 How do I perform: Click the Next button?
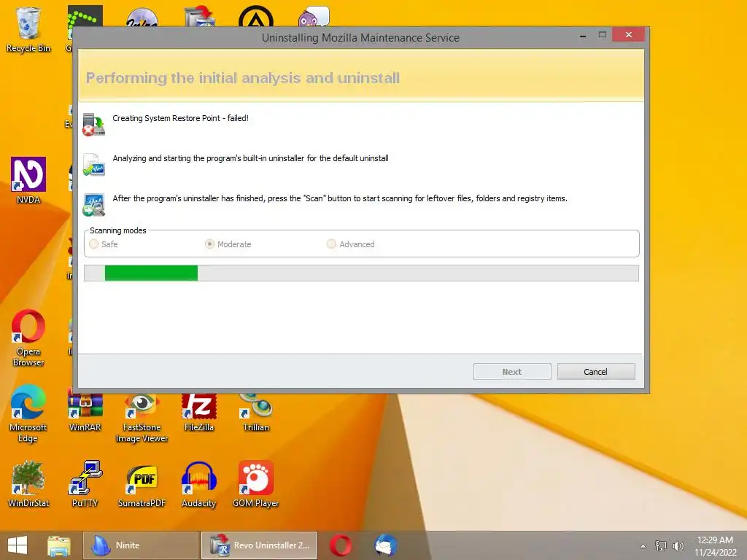(x=512, y=371)
